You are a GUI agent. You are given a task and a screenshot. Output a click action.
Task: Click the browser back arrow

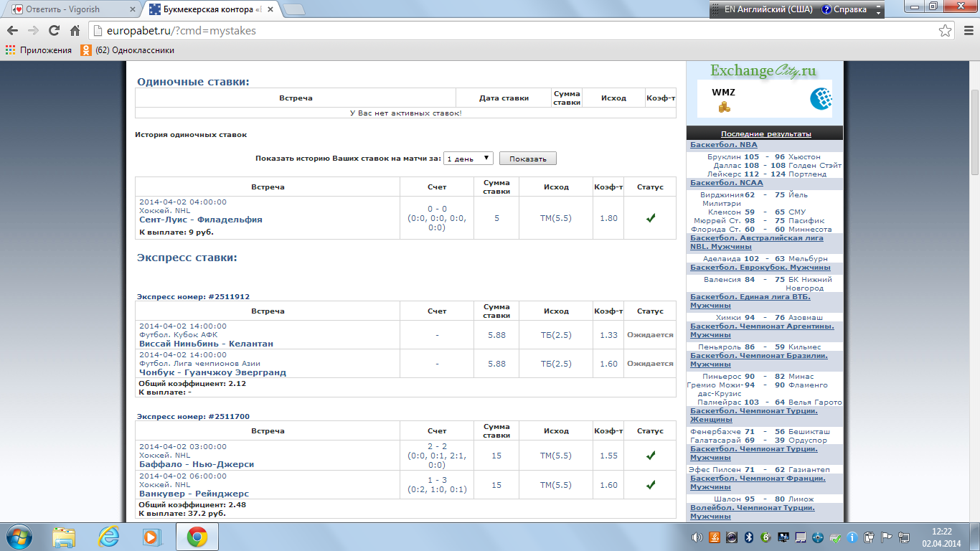(x=12, y=31)
